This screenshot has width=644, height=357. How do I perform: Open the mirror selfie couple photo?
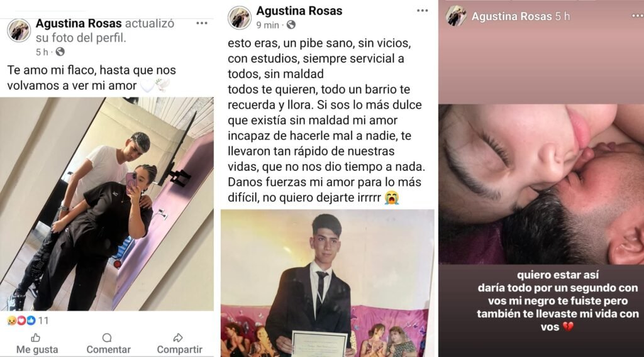coord(107,204)
